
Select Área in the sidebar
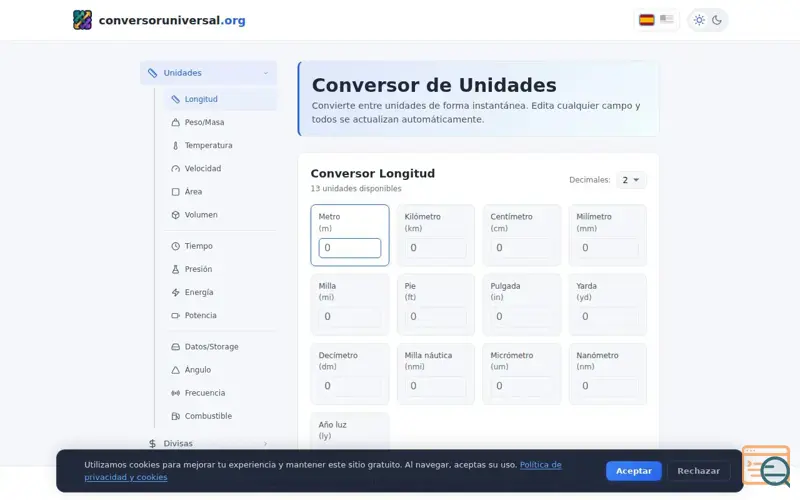220,192
